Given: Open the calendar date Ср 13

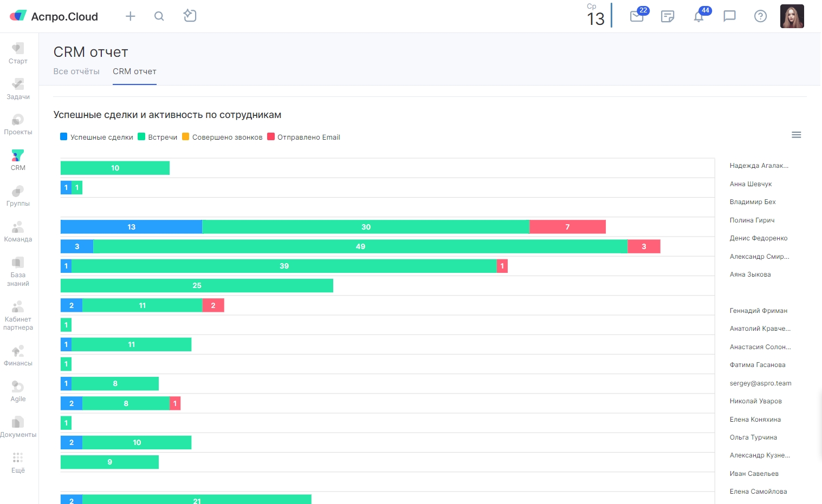Looking at the screenshot, I should pos(596,15).
